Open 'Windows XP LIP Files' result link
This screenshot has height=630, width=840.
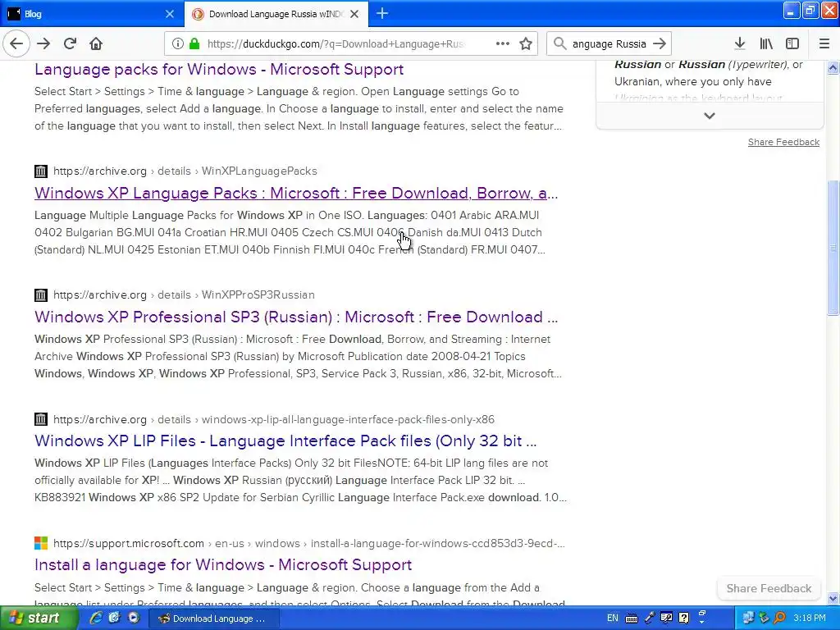point(285,441)
